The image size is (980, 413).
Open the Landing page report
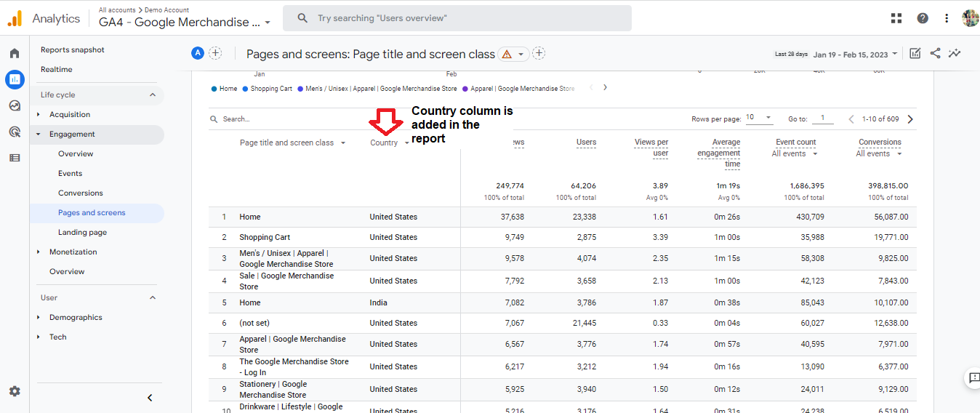tap(83, 232)
